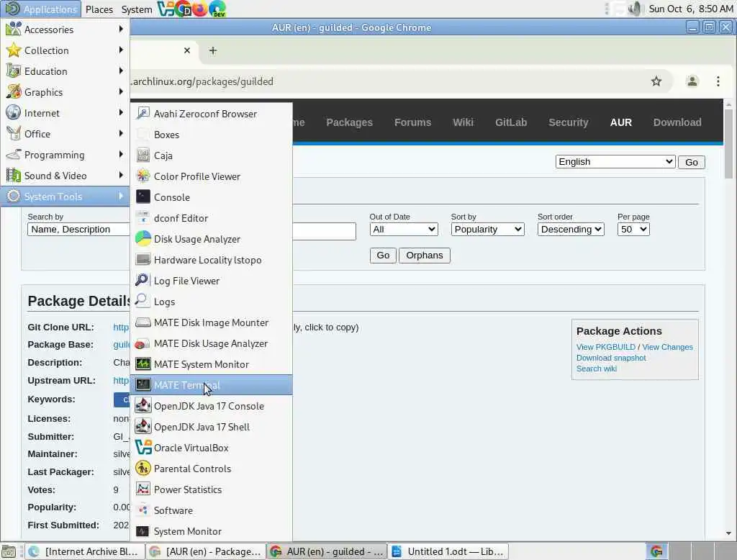The width and height of the screenshot is (737, 560).
Task: Launch Power Statistics
Action: coord(211,489)
